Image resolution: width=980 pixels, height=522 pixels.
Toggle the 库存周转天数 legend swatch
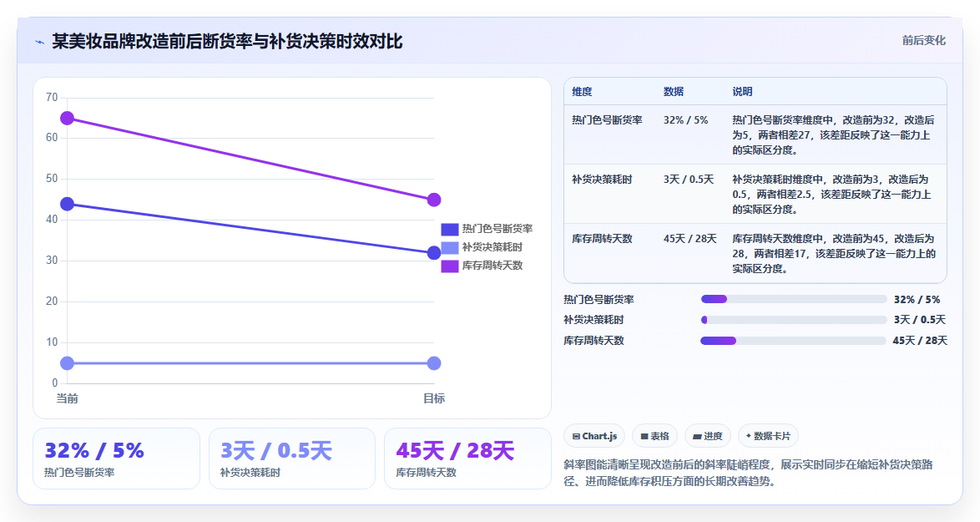(450, 266)
